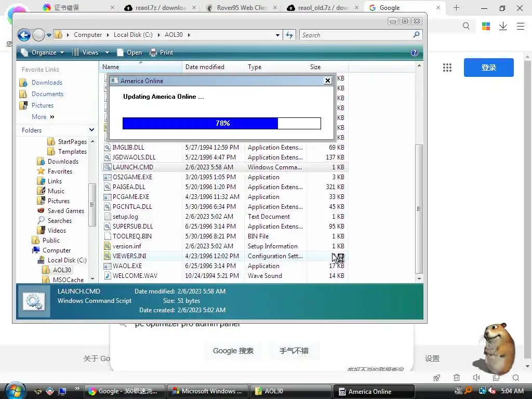This screenshot has height=399, width=532.
Task: Click the file list vertical scrollbar
Action: click(x=419, y=209)
